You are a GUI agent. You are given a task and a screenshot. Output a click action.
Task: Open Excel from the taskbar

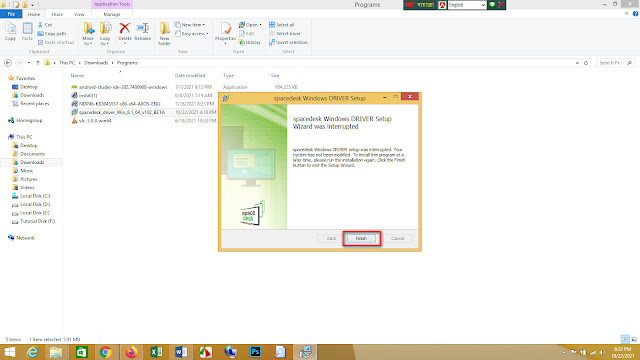click(156, 352)
